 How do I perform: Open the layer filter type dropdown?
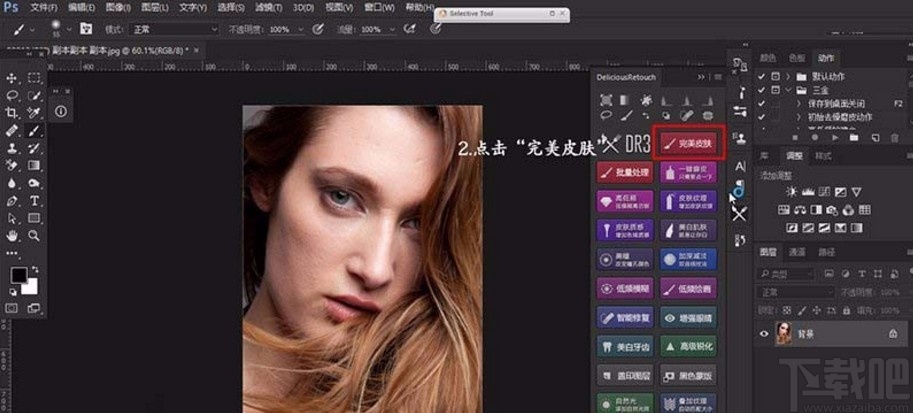[x=785, y=274]
